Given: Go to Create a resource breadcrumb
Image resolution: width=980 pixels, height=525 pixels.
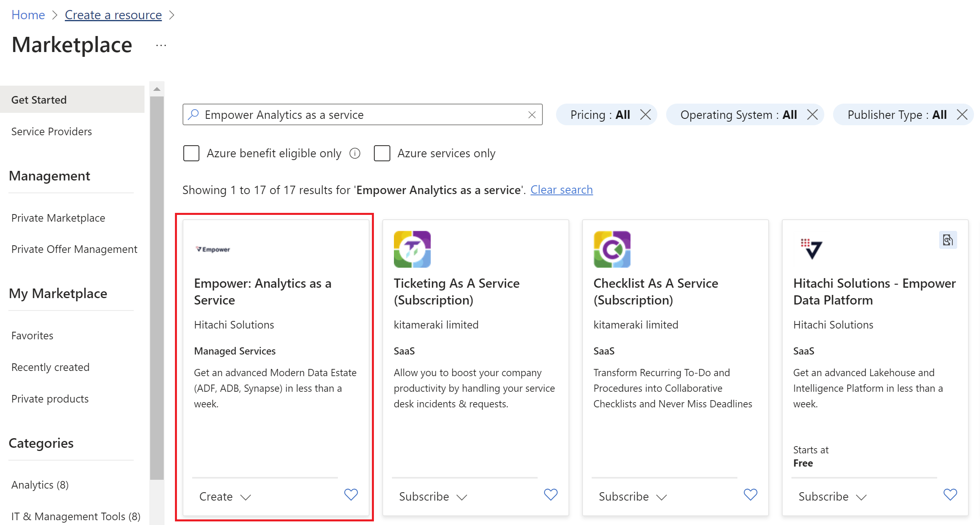Looking at the screenshot, I should 113,15.
